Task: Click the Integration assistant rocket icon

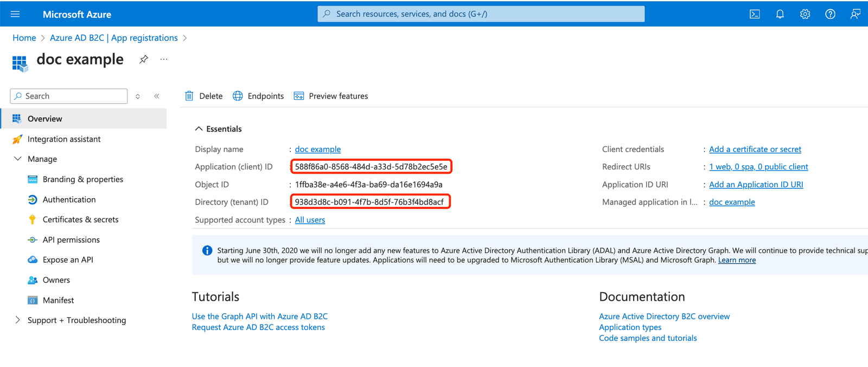Action: point(17,139)
